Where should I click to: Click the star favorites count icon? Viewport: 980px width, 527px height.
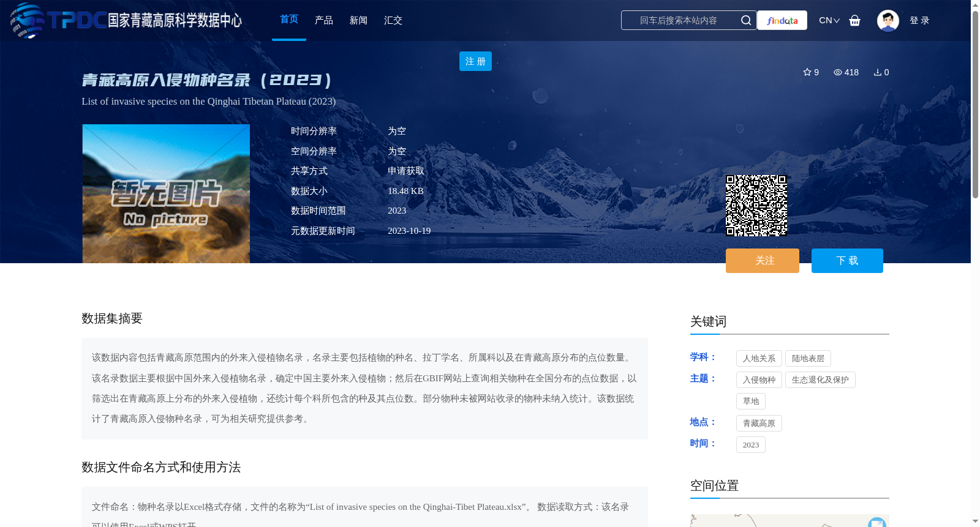point(807,72)
